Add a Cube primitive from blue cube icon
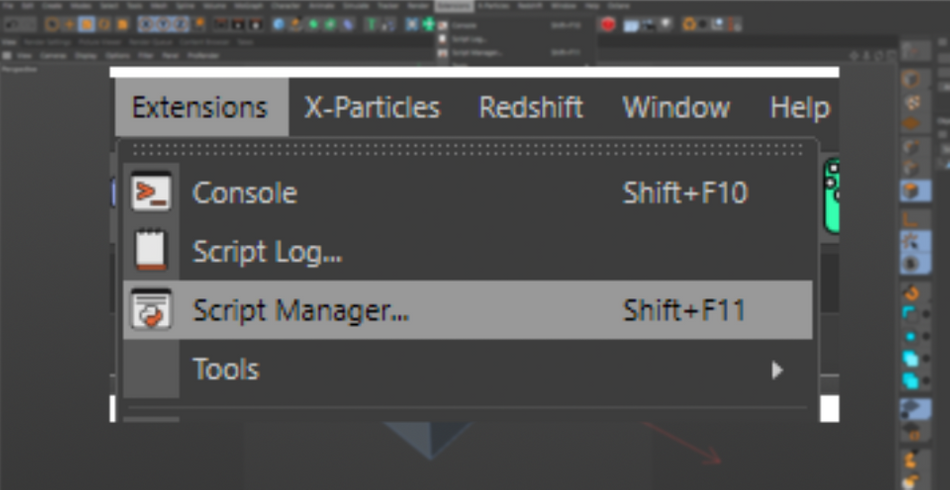Viewport: 950px width, 490px height. point(279,24)
